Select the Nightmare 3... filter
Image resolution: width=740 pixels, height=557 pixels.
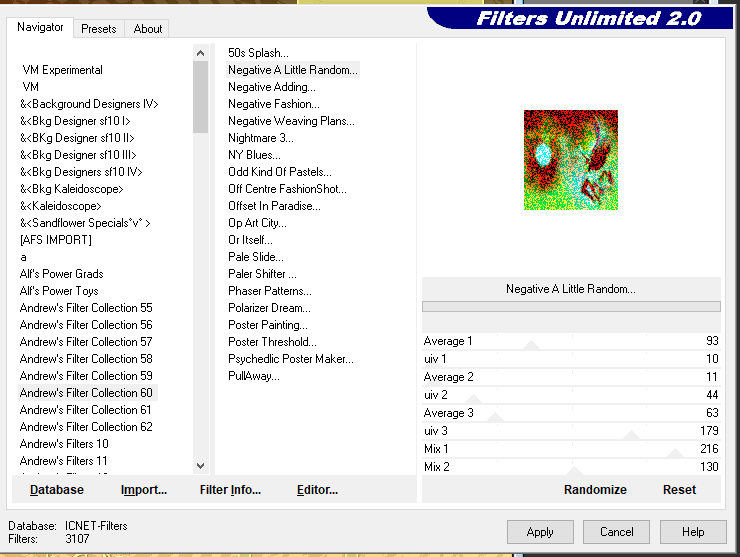point(261,138)
